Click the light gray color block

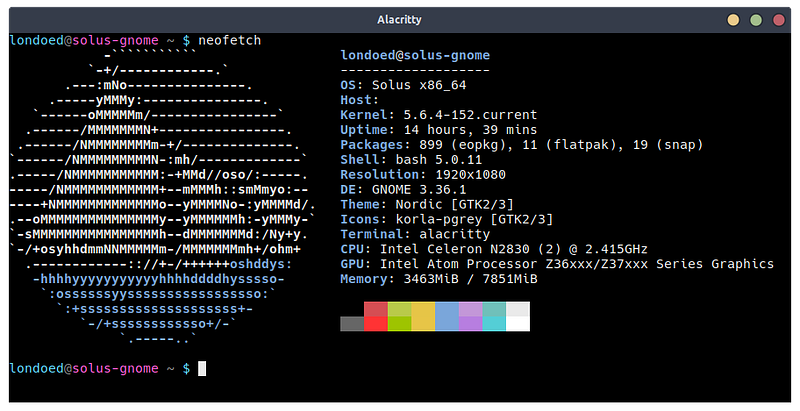pos(518,309)
